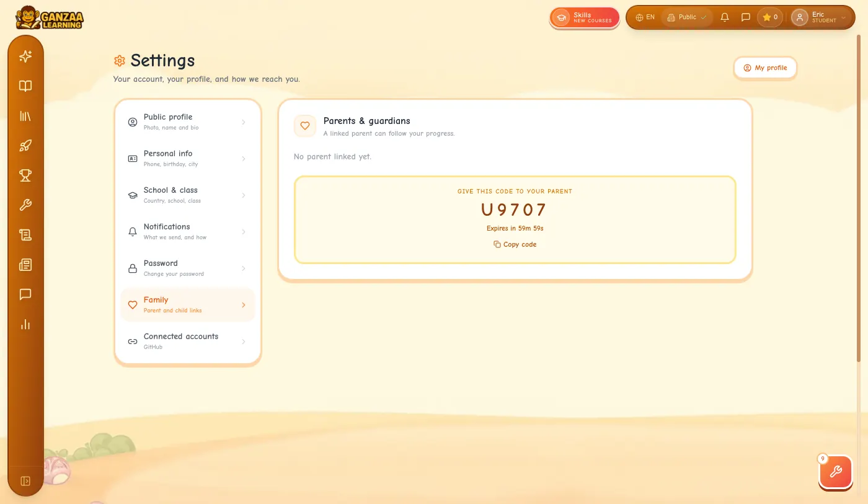Click the messages icon in the top bar
This screenshot has height=504, width=868.
coord(746,17)
